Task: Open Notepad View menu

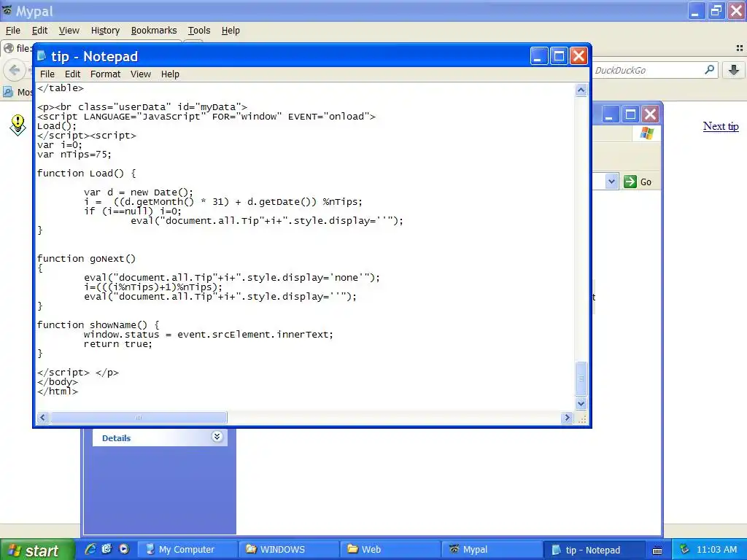Action: (x=141, y=74)
